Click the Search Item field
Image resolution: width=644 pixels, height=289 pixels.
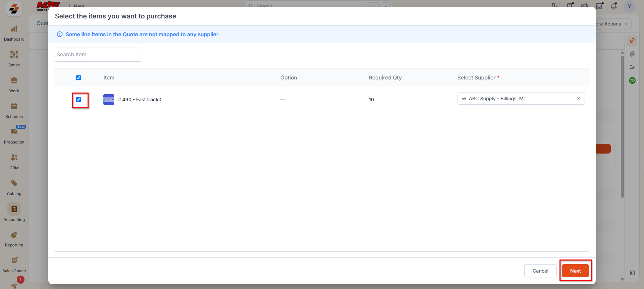[98, 55]
